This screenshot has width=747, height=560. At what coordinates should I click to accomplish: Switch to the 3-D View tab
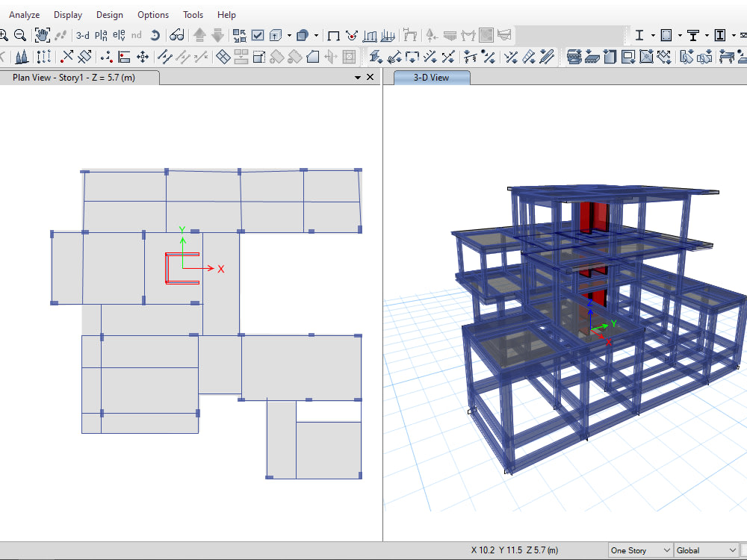[x=431, y=77]
